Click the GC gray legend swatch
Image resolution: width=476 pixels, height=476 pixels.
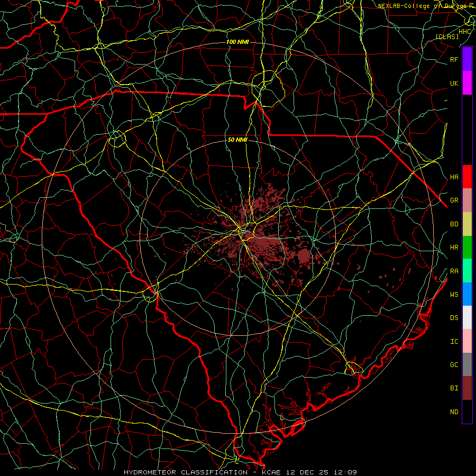click(x=467, y=364)
